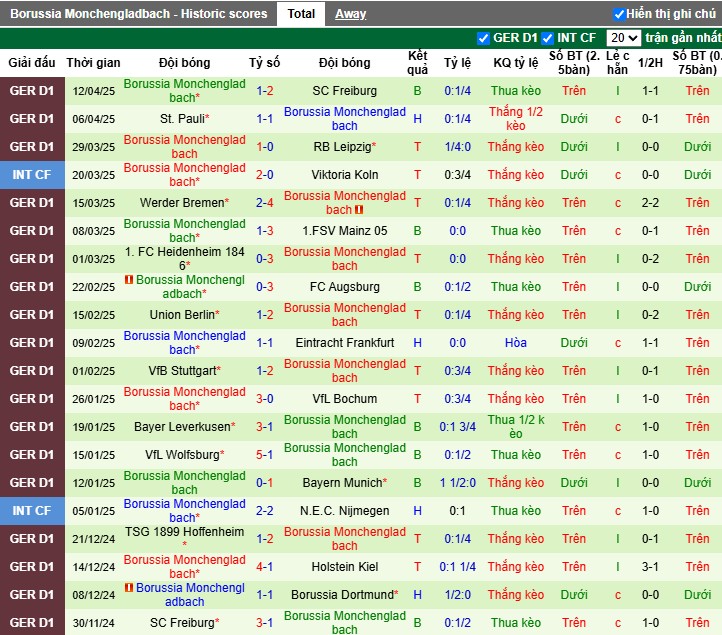The height and width of the screenshot is (635, 722).
Task: Open 1. FC Heidenheim 1846 team link
Action: coord(185,259)
